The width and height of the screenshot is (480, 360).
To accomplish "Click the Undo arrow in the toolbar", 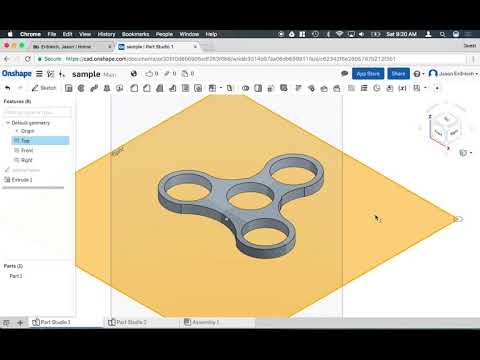I will 8,88.
